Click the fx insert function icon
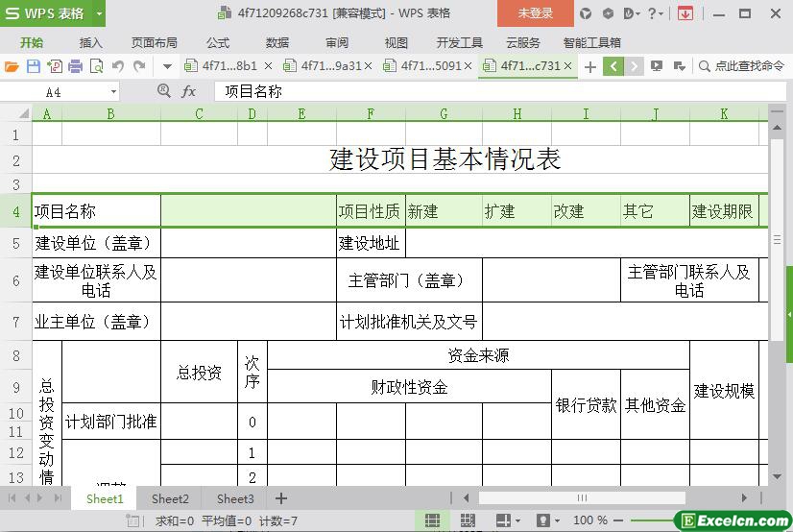This screenshot has height=532, width=793. click(x=189, y=91)
